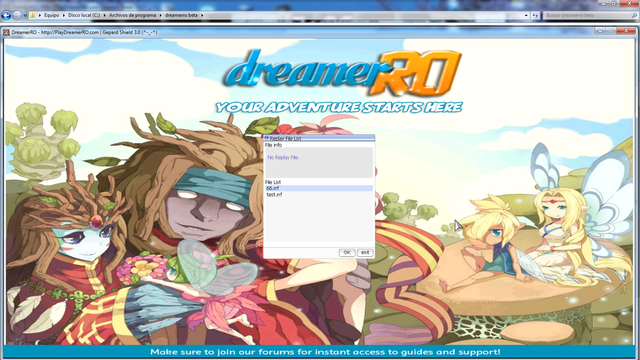Minimize the DreamerRO game window
This screenshot has width=640, height=360.
click(x=600, y=31)
